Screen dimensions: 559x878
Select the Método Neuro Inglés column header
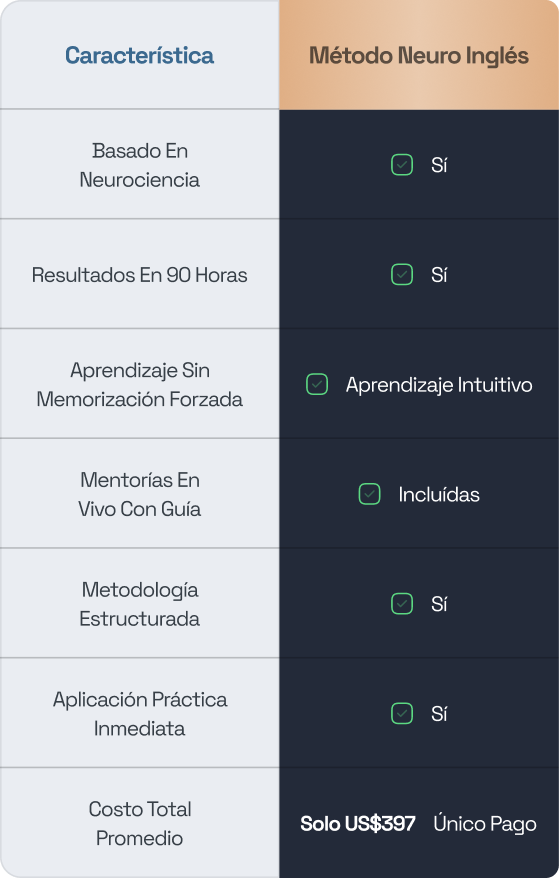tap(419, 55)
